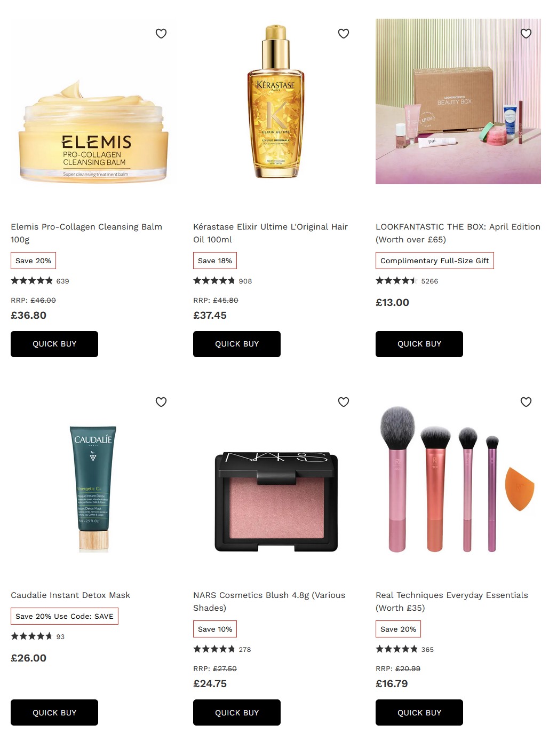This screenshot has height=756, width=557.
Task: Click the Complimentary Full-Size Gift badge
Action: [x=435, y=261]
